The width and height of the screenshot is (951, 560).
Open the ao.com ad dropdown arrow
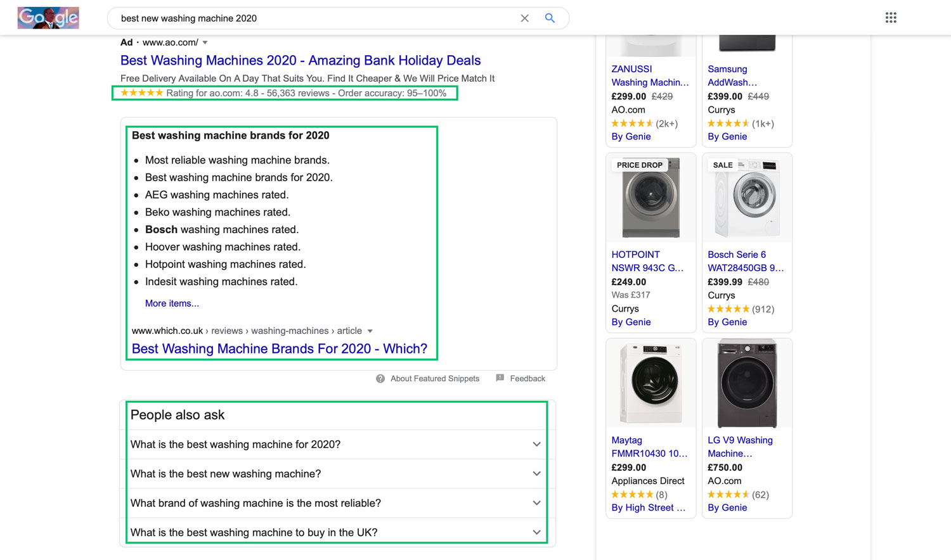click(205, 42)
